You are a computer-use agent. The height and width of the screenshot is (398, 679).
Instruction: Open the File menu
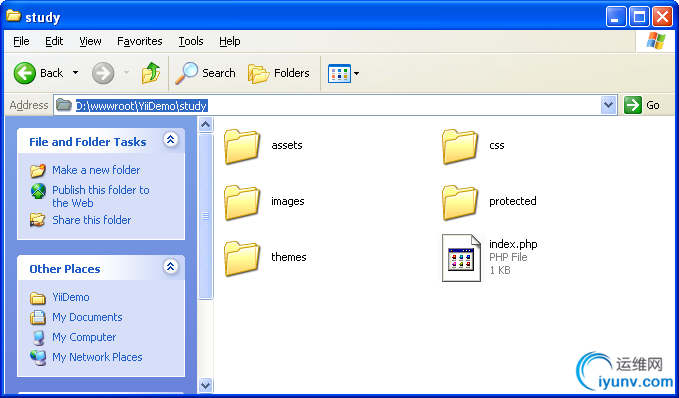21,41
